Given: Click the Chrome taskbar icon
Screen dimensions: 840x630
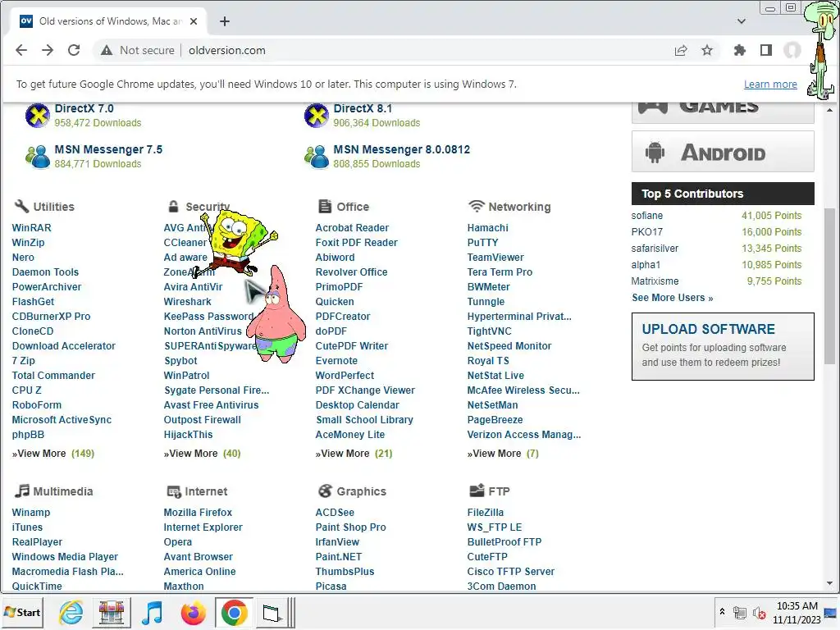Looking at the screenshot, I should point(234,612).
